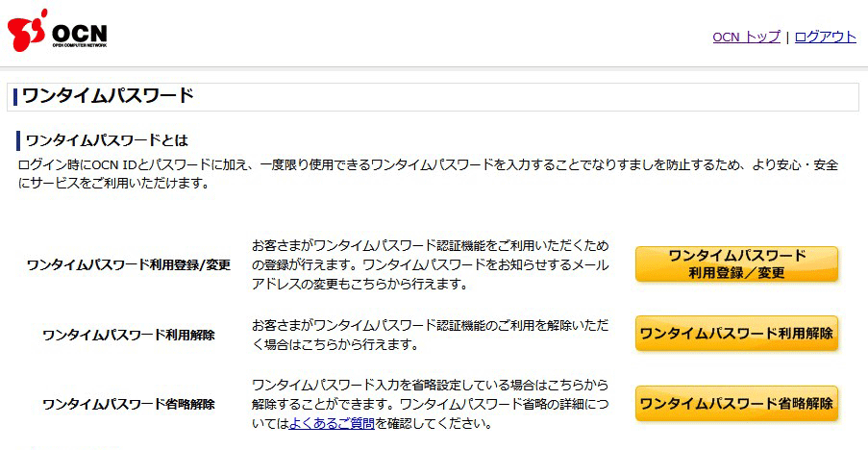Log out via the ログアウト link
The height and width of the screenshot is (450, 868).
tap(826, 37)
